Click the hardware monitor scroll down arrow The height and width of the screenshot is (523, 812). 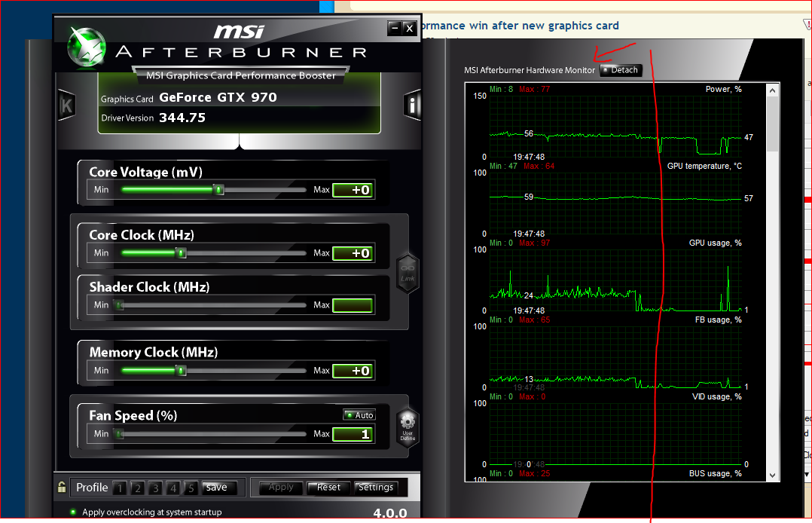click(x=772, y=475)
